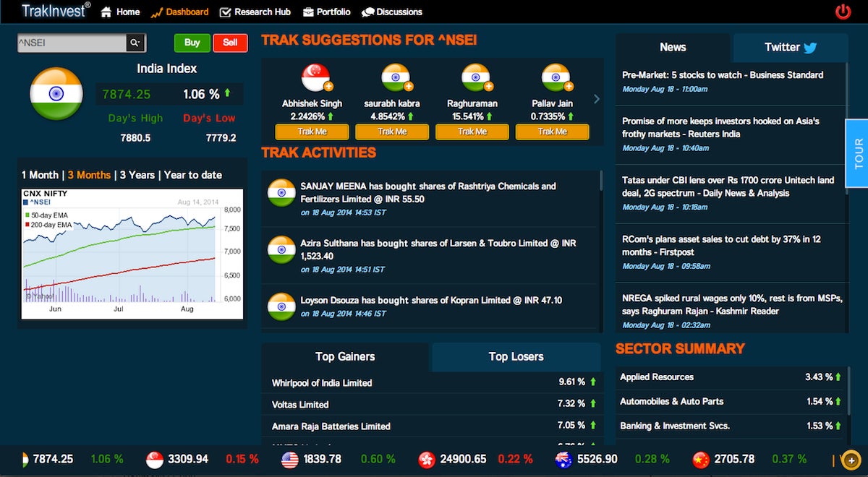Open Research Hub from the navigation bar
The width and height of the screenshot is (868, 477).
(255, 12)
